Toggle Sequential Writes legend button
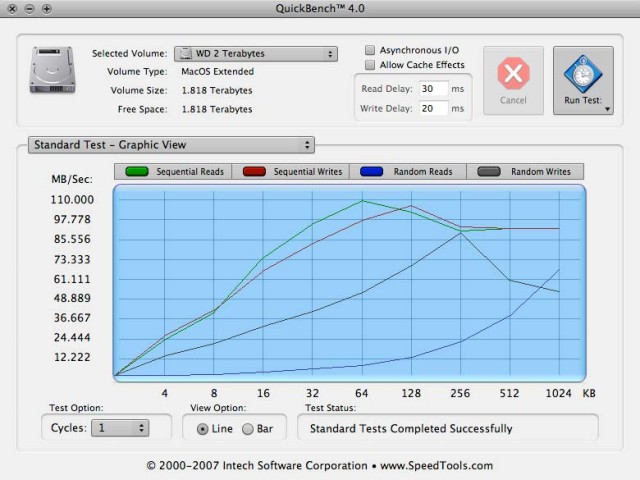640x480 pixels. (x=291, y=171)
